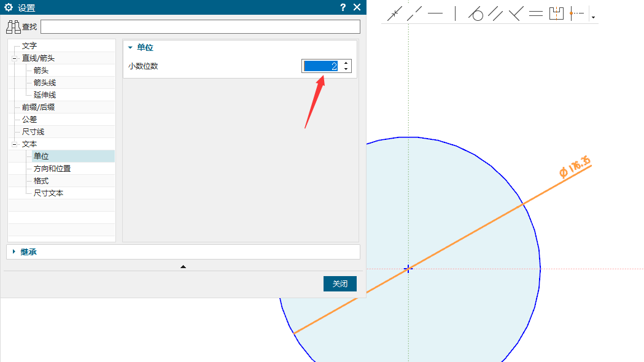Image resolution: width=644 pixels, height=362 pixels.
Task: Expand the 继承 section
Action: [14, 252]
